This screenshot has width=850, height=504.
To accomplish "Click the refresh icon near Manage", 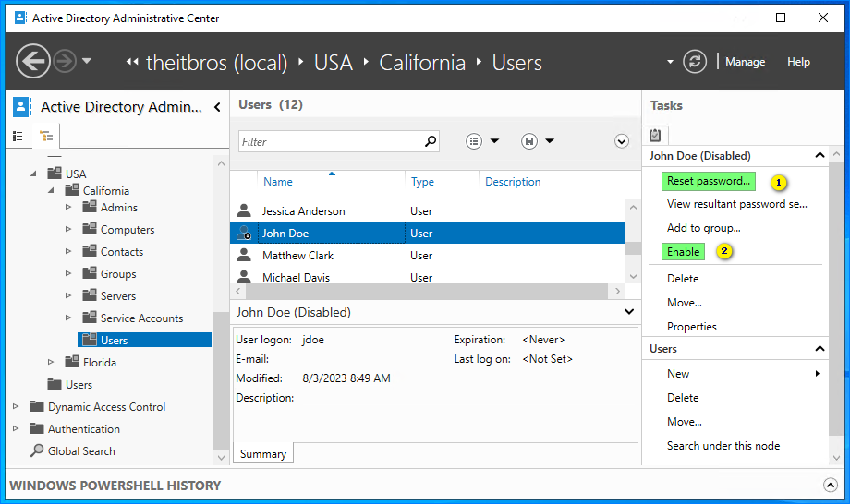I will 695,62.
